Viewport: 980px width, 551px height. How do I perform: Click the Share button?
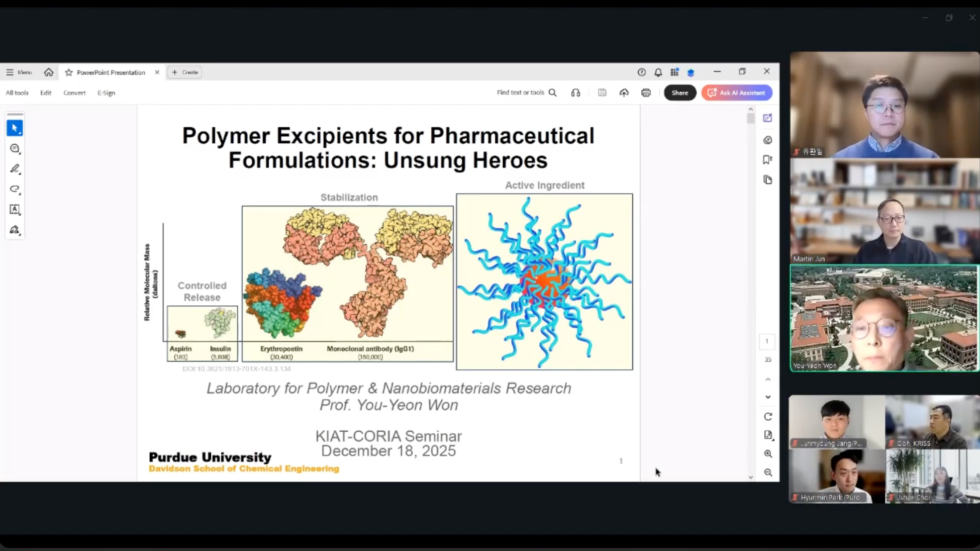680,93
